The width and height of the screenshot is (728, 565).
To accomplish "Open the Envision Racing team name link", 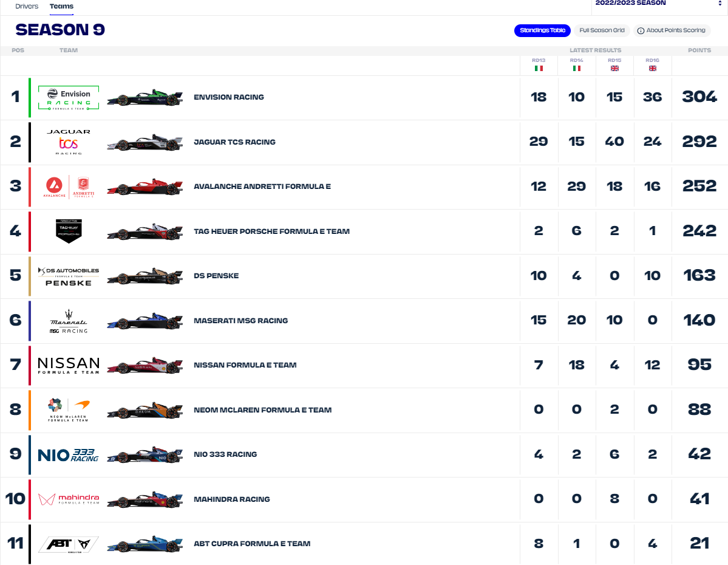I will tap(229, 97).
